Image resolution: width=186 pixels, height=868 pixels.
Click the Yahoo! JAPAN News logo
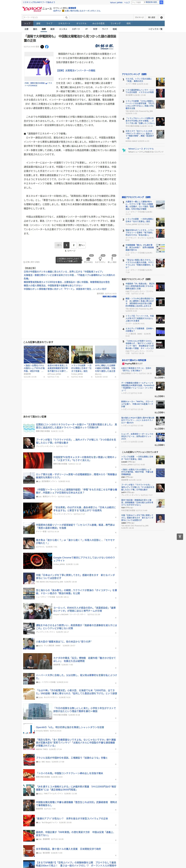tap(37, 9)
